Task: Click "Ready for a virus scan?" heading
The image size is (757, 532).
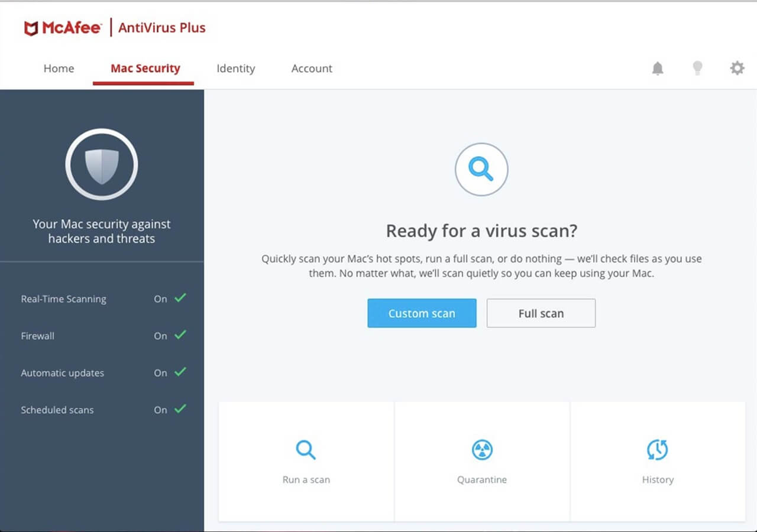Action: point(481,231)
